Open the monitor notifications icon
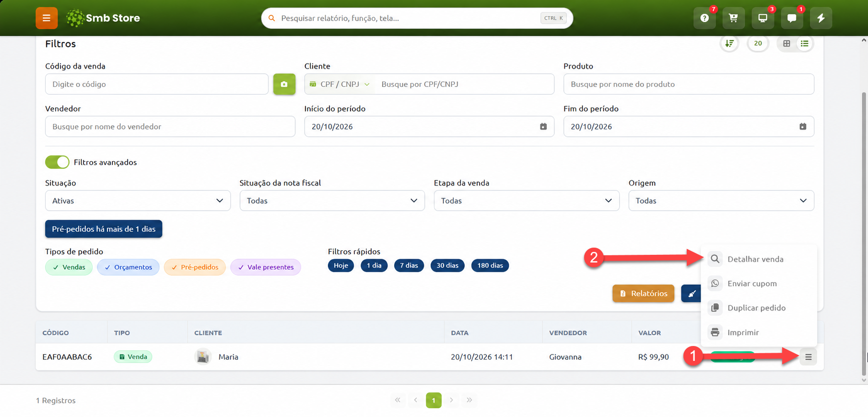Image resolution: width=868 pixels, height=417 pixels. tap(762, 18)
